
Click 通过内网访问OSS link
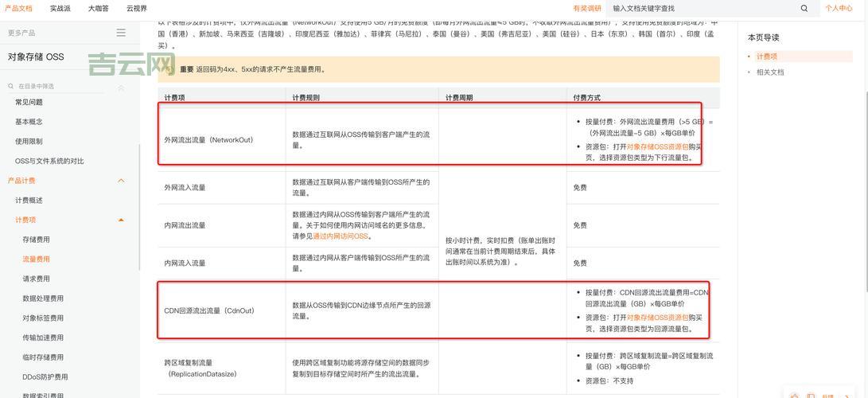tap(341, 236)
